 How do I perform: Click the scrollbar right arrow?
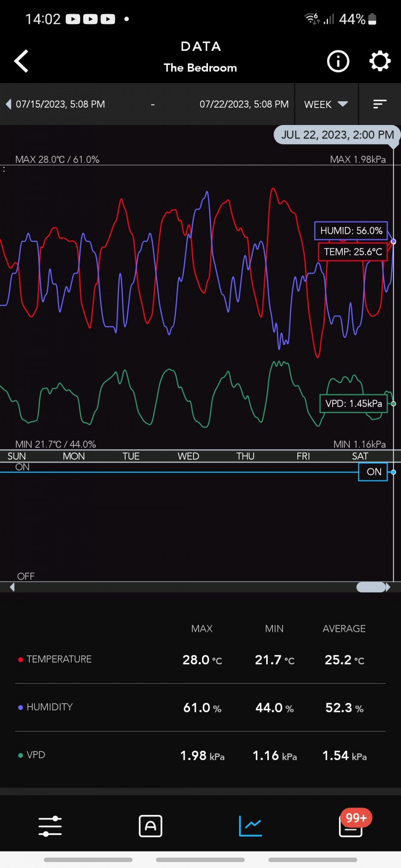pos(388,587)
